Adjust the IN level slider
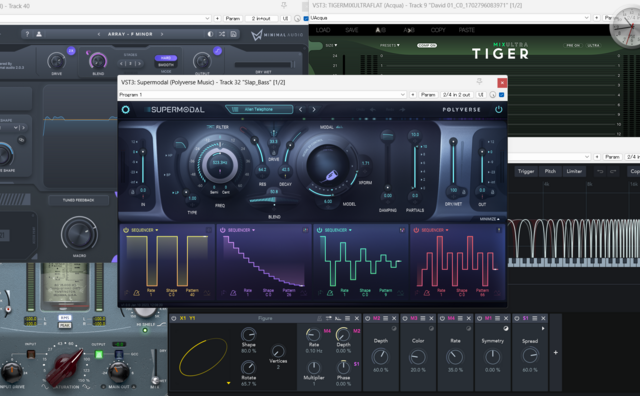 tap(143, 152)
